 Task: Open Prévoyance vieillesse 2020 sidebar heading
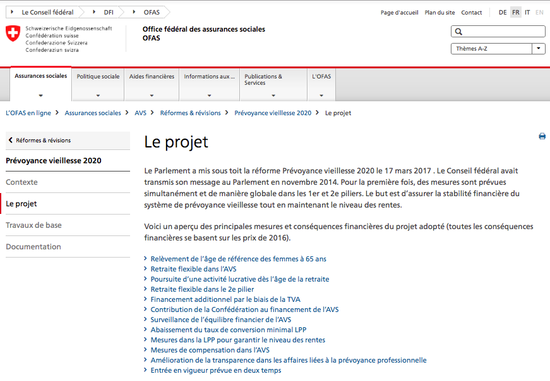coord(53,161)
